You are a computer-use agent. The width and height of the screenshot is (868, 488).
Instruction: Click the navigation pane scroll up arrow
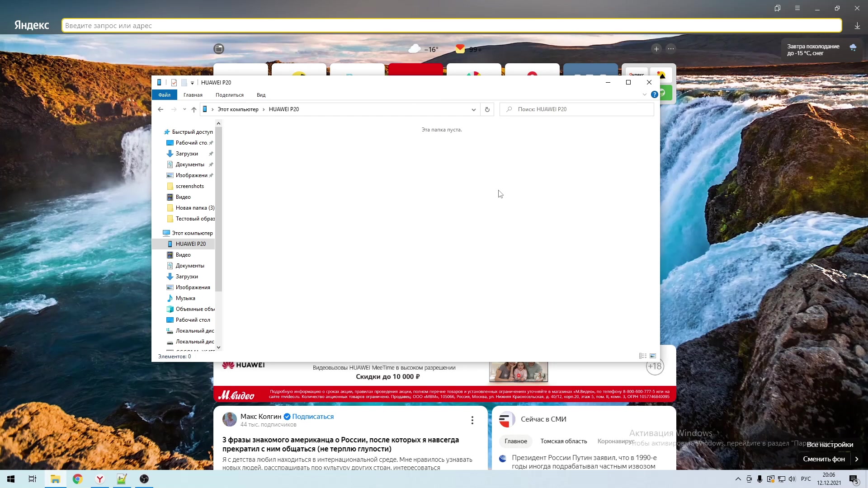219,123
